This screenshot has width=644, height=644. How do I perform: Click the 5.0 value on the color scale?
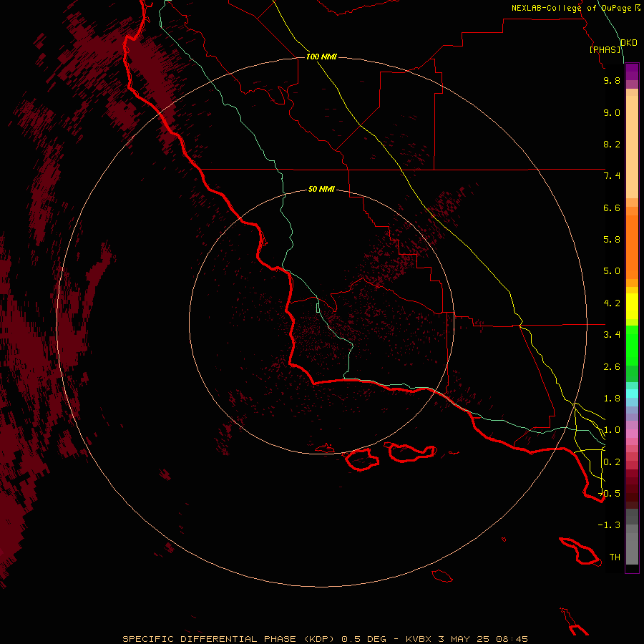pyautogui.click(x=612, y=271)
